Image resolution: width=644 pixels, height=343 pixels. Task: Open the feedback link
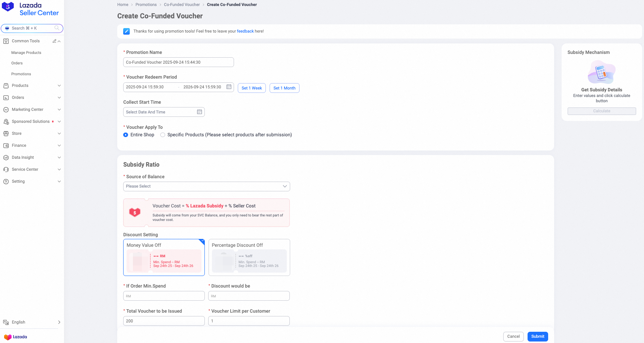pyautogui.click(x=245, y=31)
